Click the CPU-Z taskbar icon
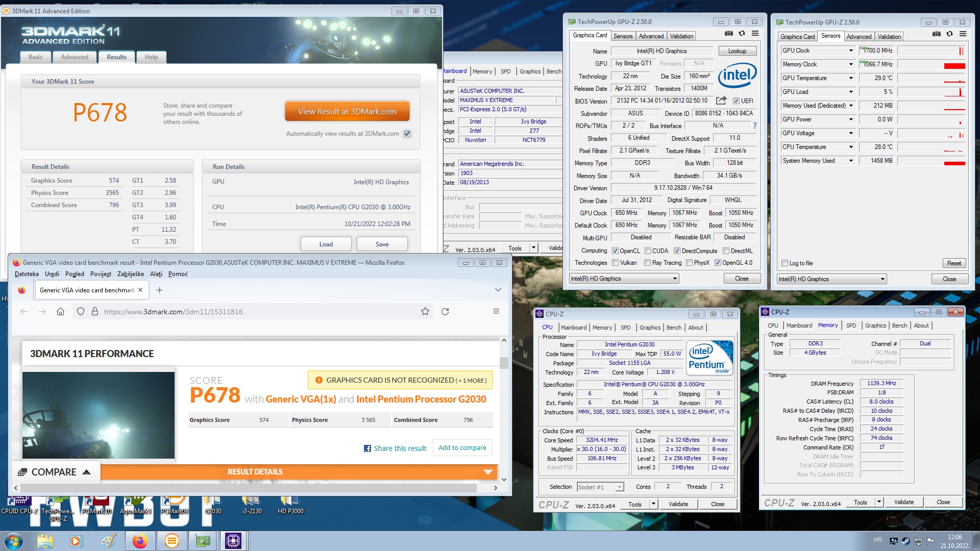The width and height of the screenshot is (980, 551). 233,541
